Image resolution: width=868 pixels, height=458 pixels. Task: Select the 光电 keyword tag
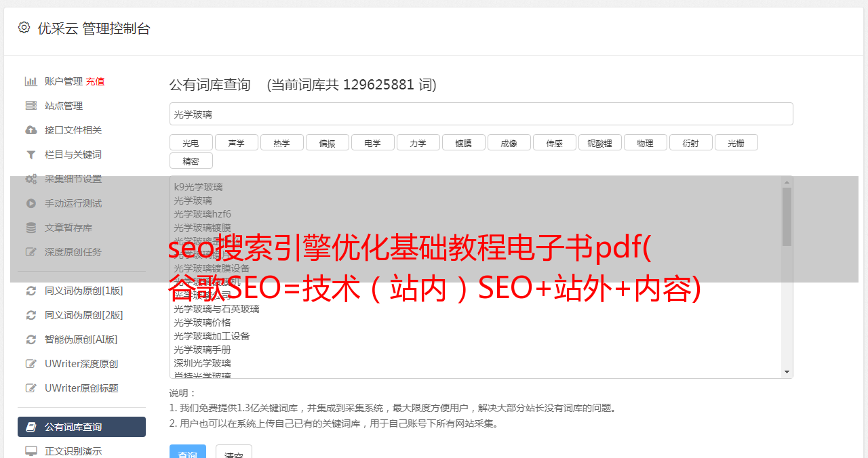(x=191, y=142)
